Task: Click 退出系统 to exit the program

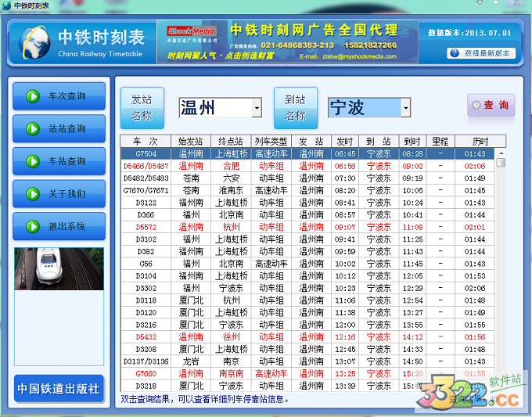Action: click(x=59, y=226)
